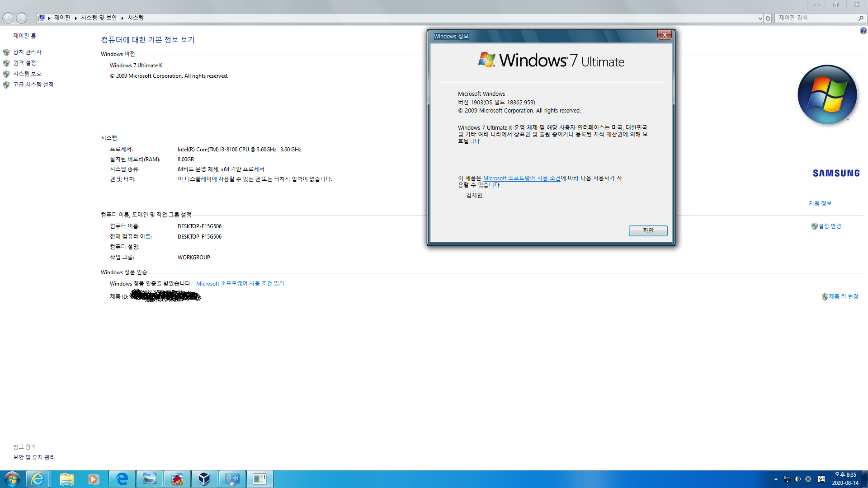The height and width of the screenshot is (488, 868).
Task: Click the SAMSUNG logo
Action: (836, 173)
